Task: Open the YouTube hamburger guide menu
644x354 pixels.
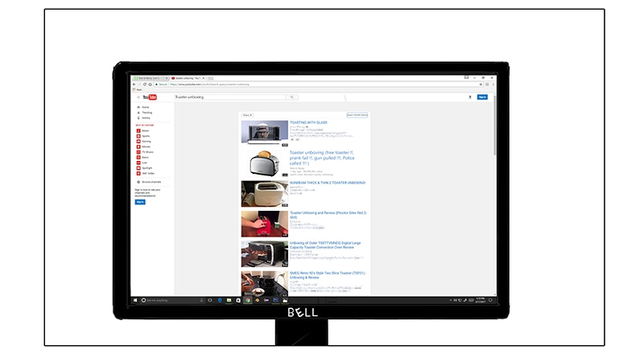Action: coord(138,97)
